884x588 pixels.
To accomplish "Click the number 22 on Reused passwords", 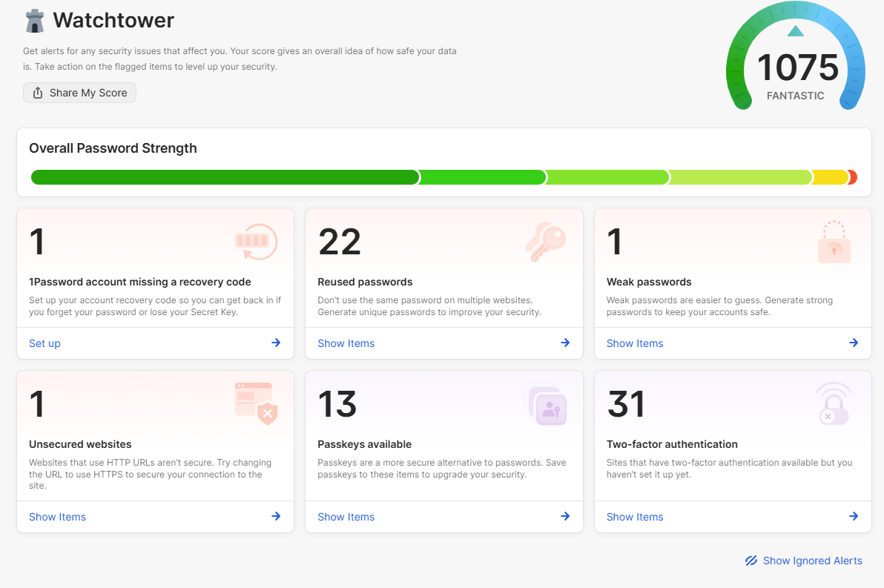I will tap(340, 242).
